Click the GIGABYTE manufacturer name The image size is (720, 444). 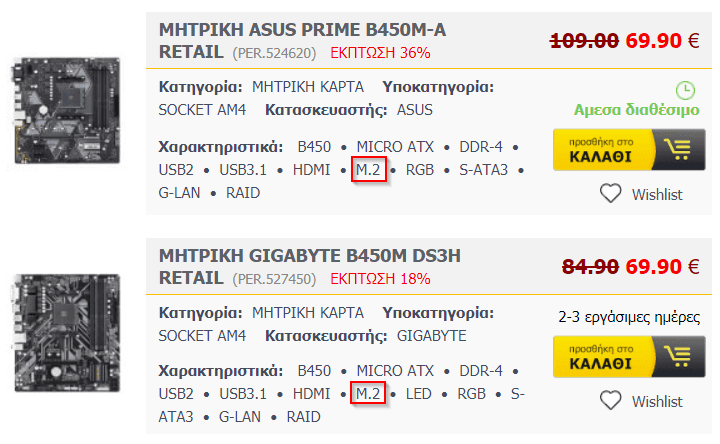432,336
